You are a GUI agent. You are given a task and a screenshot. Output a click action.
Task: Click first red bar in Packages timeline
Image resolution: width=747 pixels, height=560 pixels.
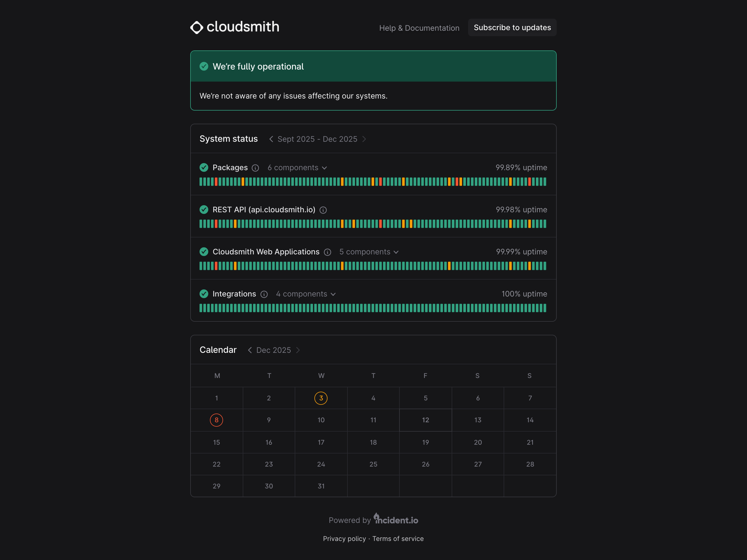click(x=216, y=182)
